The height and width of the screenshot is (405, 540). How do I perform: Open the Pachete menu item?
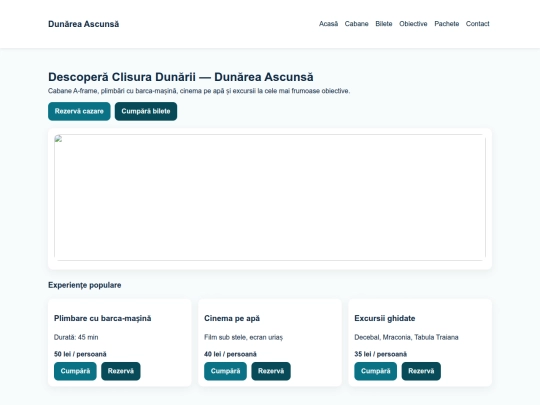447,24
